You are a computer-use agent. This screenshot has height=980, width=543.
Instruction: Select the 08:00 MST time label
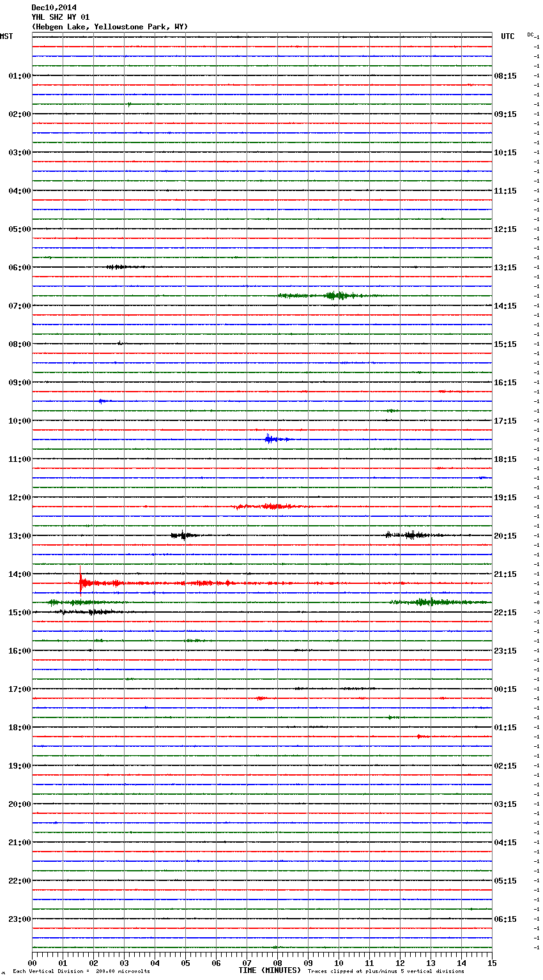coord(20,344)
